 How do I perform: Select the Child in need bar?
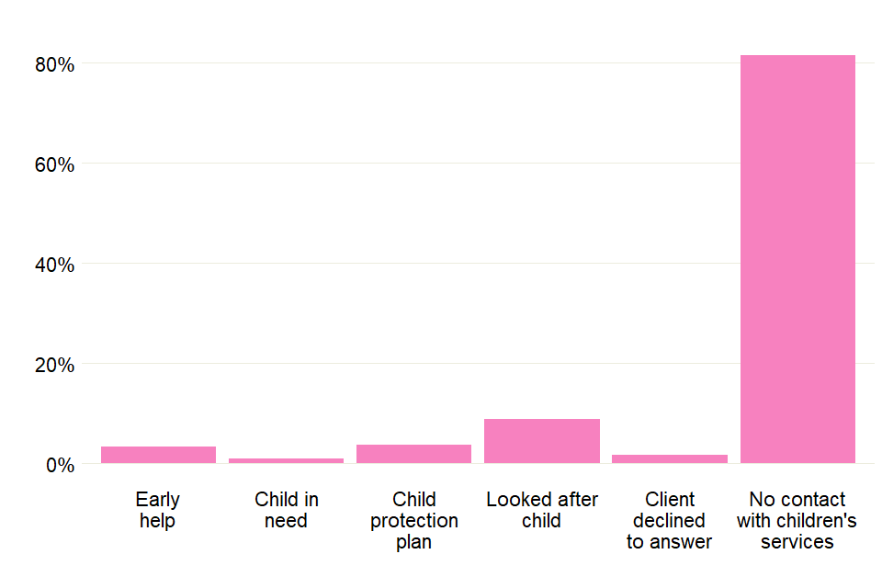[286, 460]
